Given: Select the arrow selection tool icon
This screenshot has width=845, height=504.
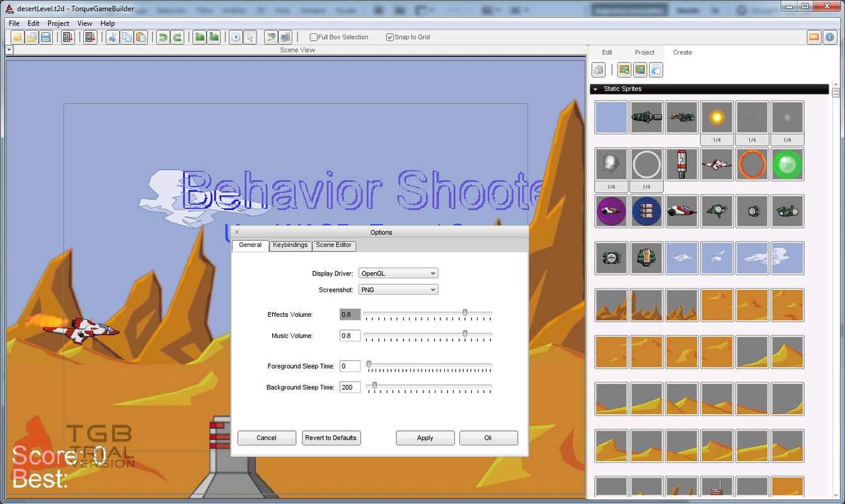Looking at the screenshot, I should (x=250, y=37).
